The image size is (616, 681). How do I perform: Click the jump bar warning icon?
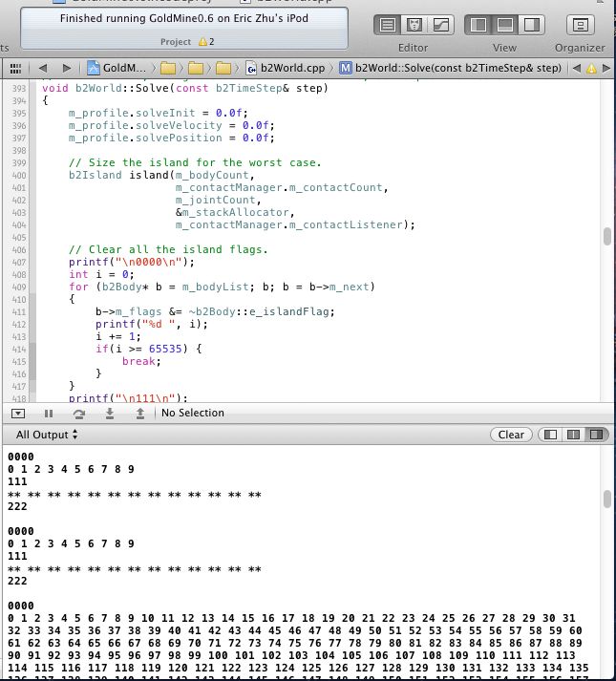pos(591,68)
